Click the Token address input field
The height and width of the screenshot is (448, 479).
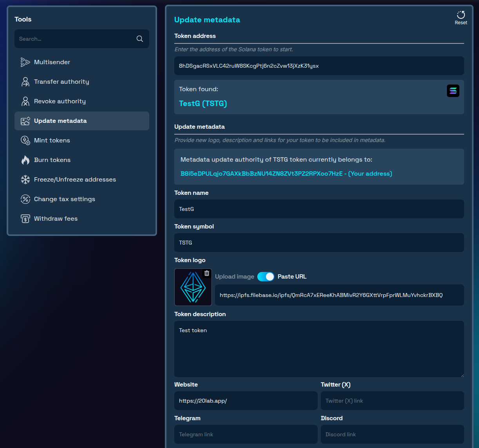[x=319, y=66]
